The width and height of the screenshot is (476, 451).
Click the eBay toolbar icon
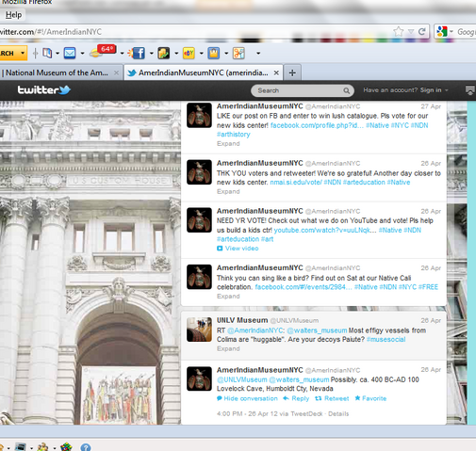[189, 53]
